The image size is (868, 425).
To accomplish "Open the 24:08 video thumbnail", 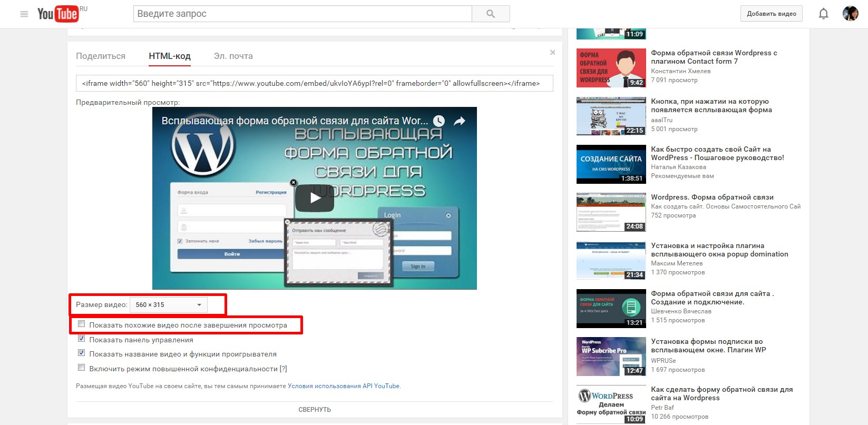I will (x=611, y=212).
